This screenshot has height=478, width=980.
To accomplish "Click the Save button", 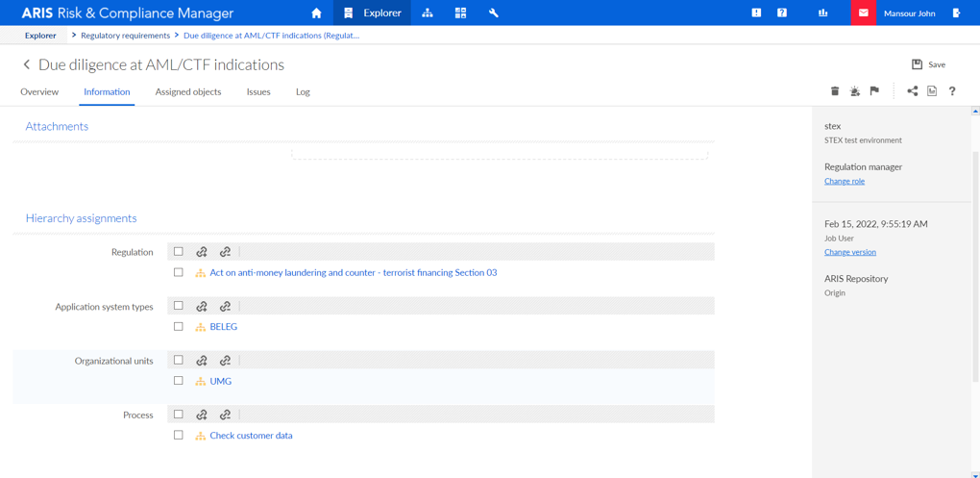I will [929, 64].
